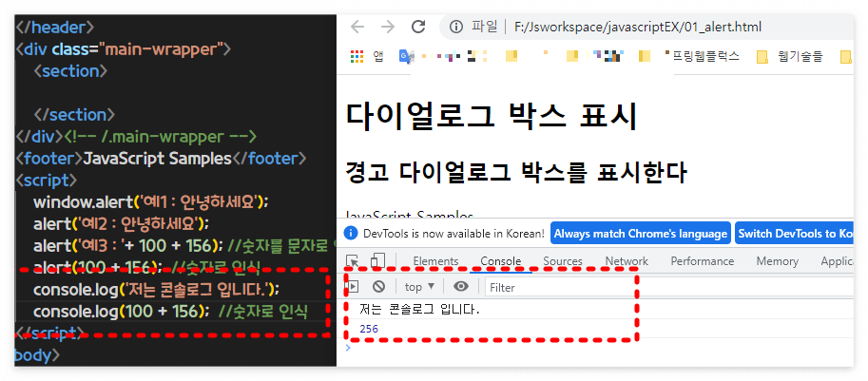Open the 프링웹플럭스 bookmark

(705, 56)
